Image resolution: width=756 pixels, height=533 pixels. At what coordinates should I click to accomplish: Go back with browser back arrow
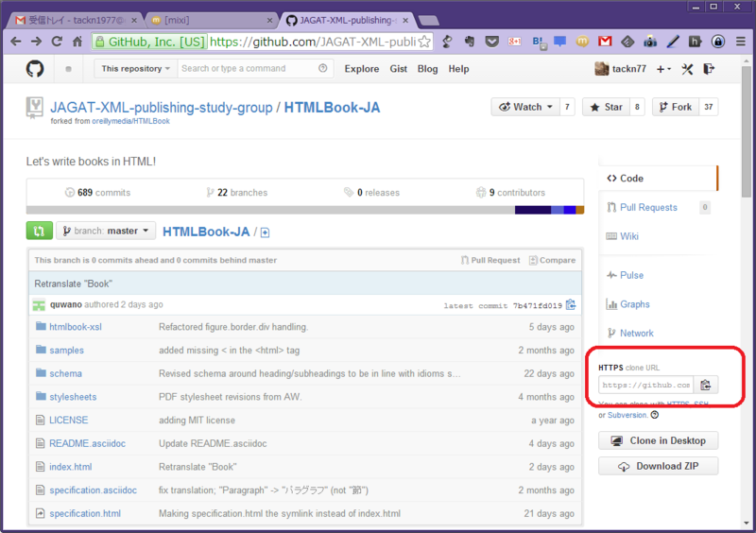click(16, 42)
